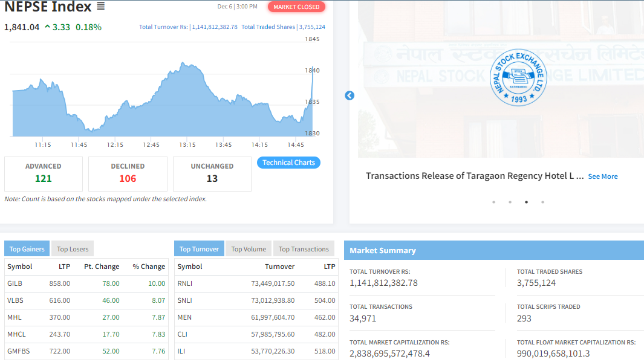Click the Dec 6 | 3:00 PM timestamp
The height and width of the screenshot is (362, 644).
238,7
